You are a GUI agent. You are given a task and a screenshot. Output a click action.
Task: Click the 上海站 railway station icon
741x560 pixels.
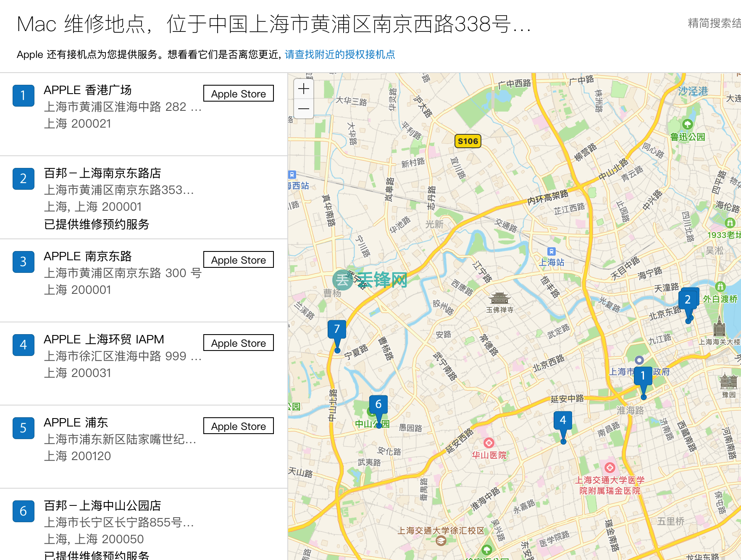click(552, 251)
